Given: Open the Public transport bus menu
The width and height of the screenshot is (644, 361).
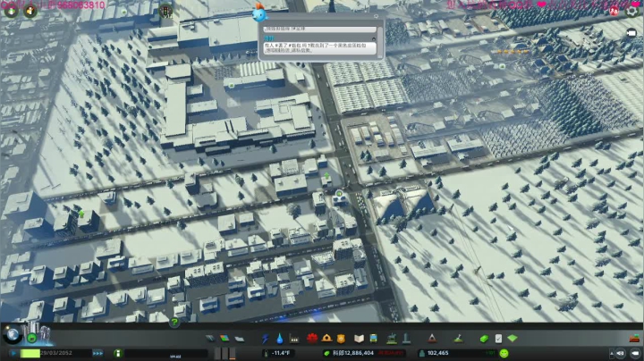Looking at the screenshot, I should (x=373, y=339).
